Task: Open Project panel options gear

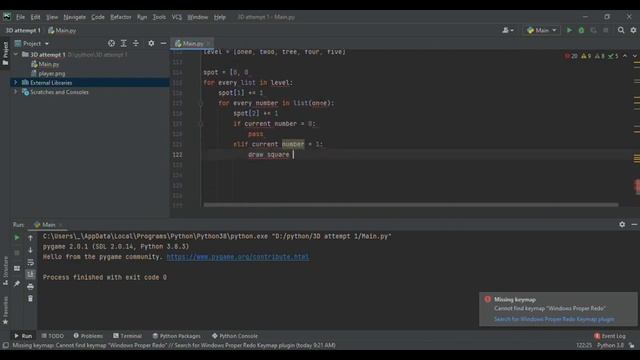Action: (x=151, y=43)
